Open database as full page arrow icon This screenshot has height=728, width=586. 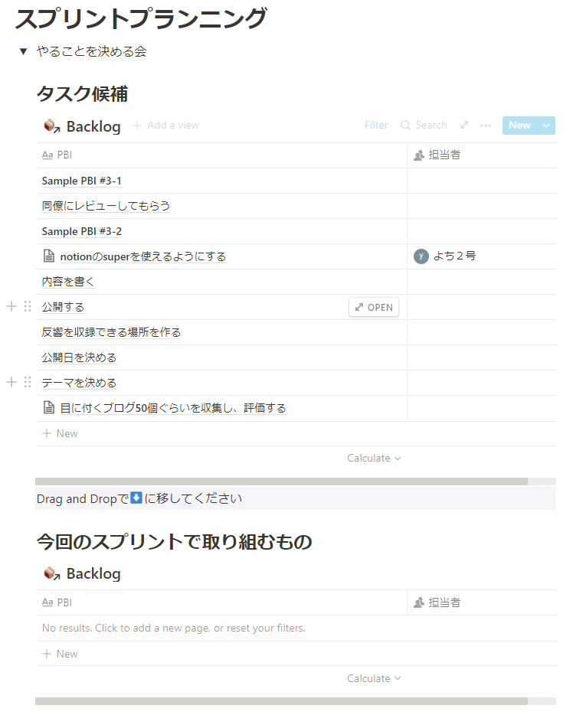coord(463,126)
